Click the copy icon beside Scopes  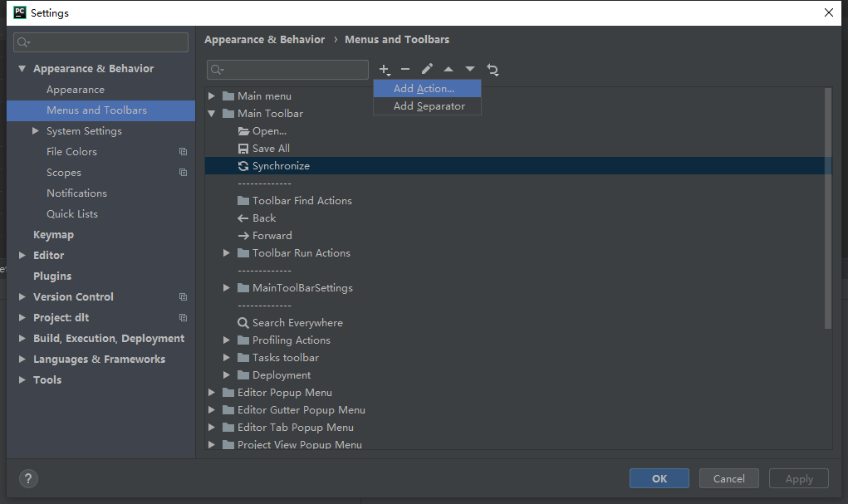[x=184, y=173]
